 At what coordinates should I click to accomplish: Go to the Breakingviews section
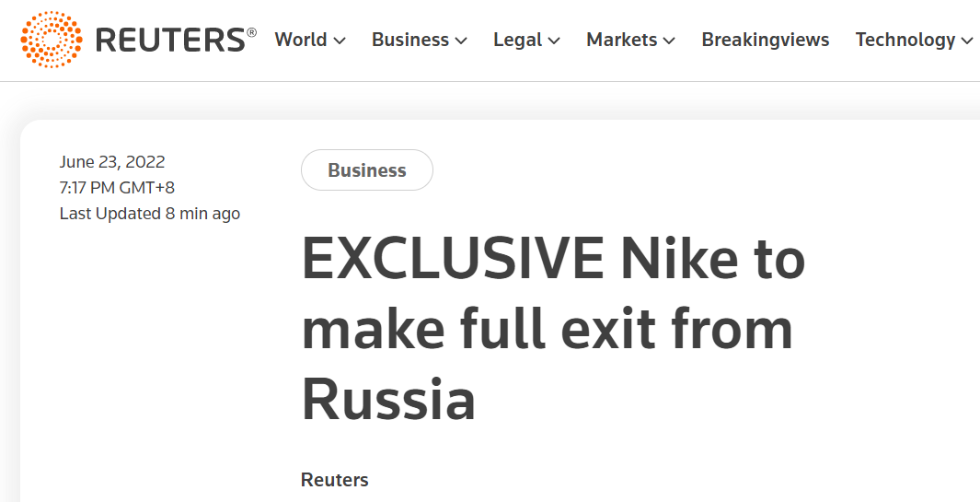click(x=765, y=40)
